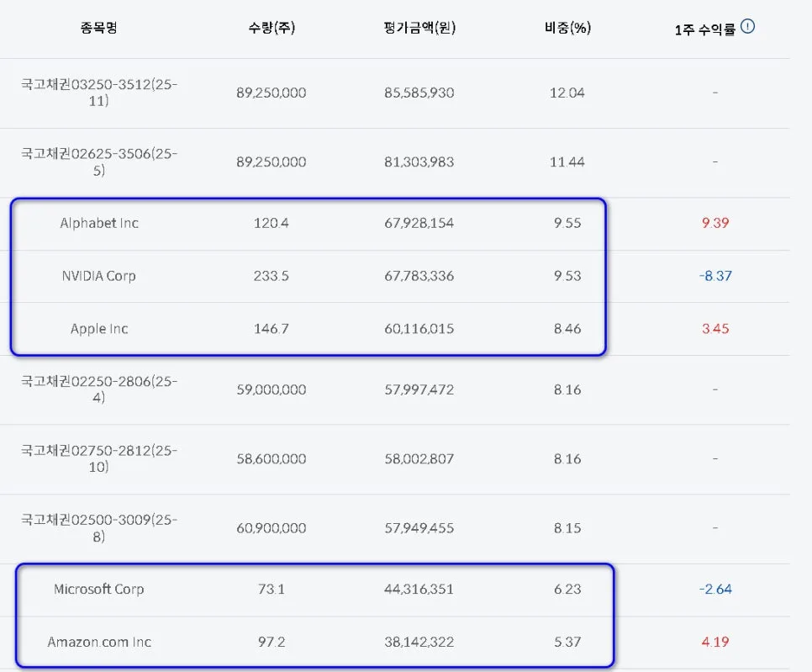Click the quantity 59,000,000

tap(272, 389)
